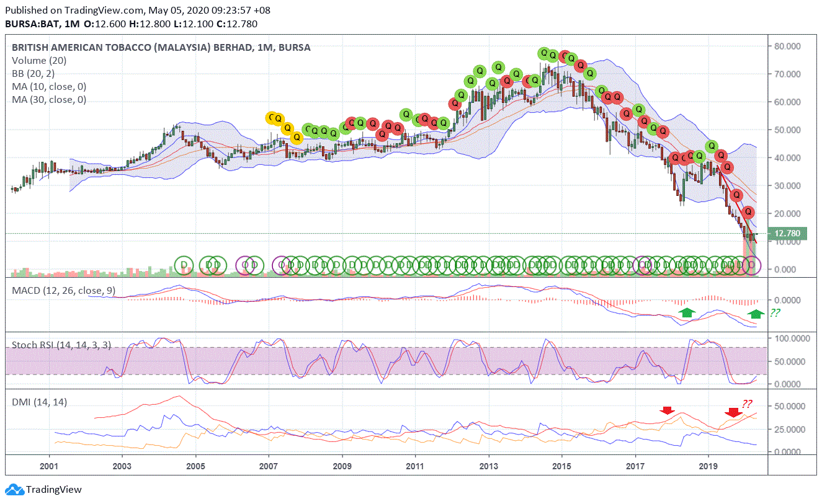Select the green up arrow on the MACD panel
Viewport: 822px width, 504px height.
pos(687,312)
